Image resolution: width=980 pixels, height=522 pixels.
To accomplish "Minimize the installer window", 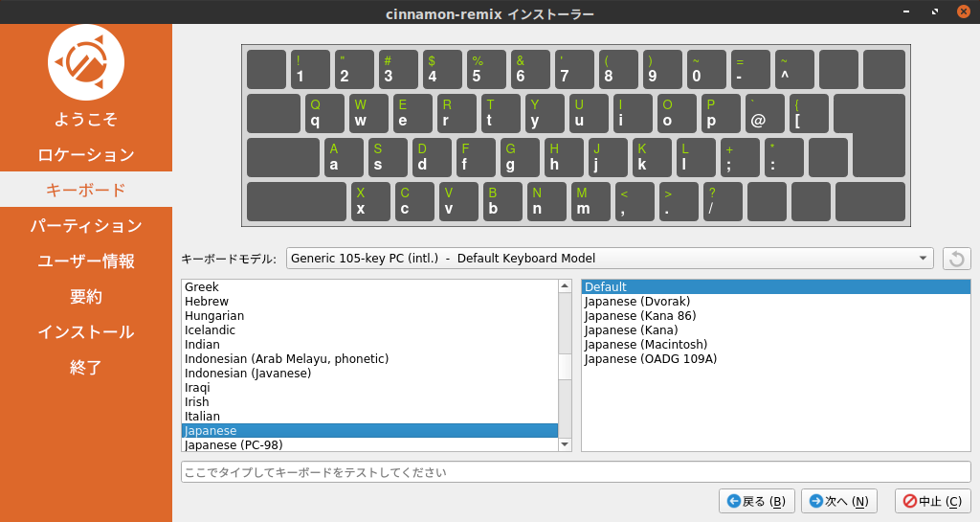I will [x=906, y=11].
